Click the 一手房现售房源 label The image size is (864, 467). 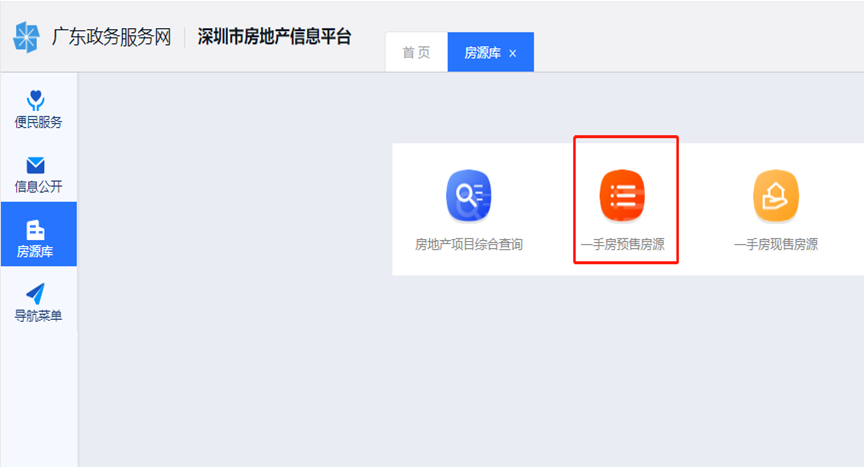tap(776, 244)
